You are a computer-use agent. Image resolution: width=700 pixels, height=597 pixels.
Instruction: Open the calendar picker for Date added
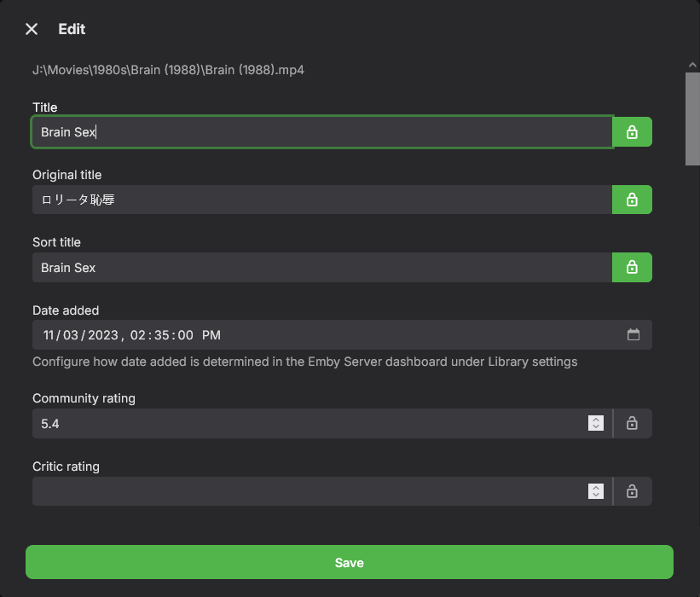pos(633,335)
